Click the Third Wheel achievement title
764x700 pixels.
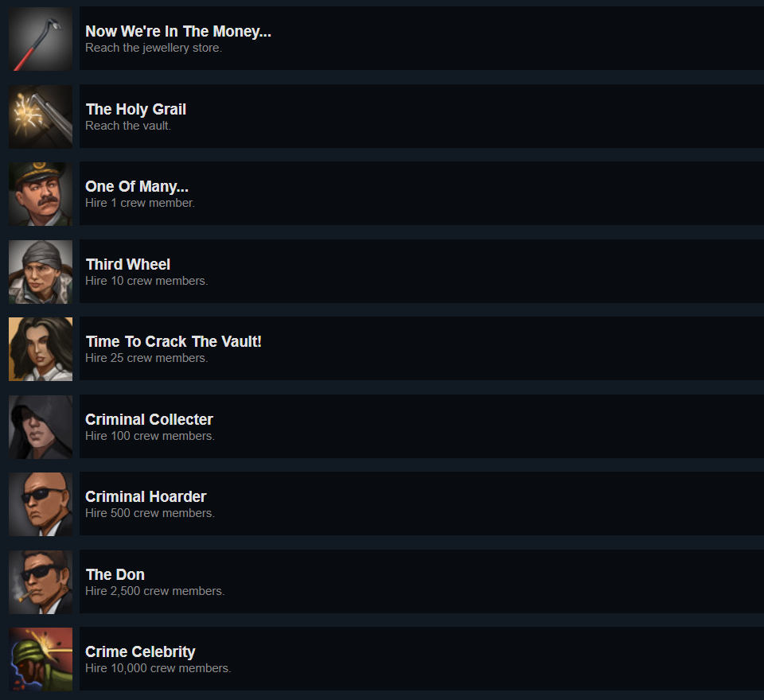click(128, 264)
